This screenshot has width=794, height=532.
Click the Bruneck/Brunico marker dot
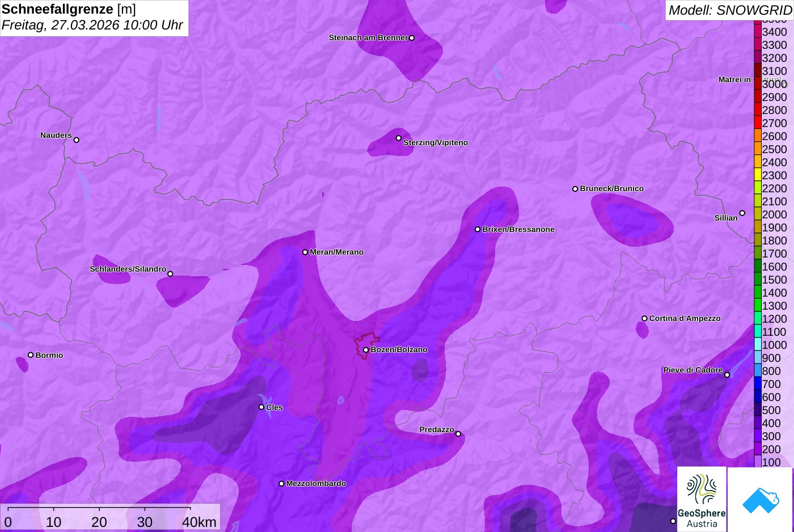coord(575,189)
